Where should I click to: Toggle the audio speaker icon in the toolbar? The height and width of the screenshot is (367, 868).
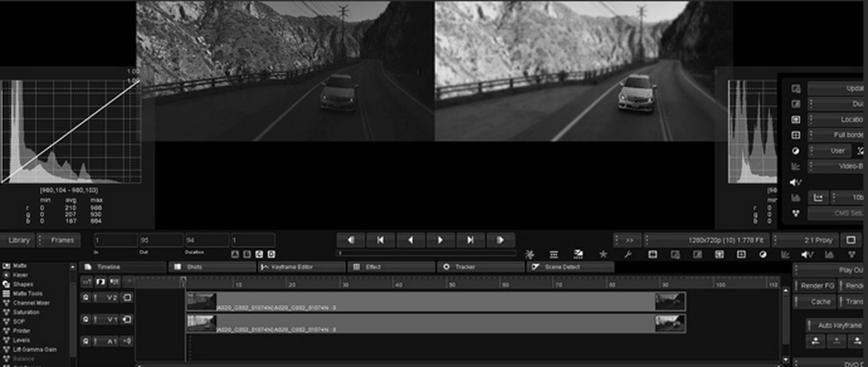[x=807, y=255]
